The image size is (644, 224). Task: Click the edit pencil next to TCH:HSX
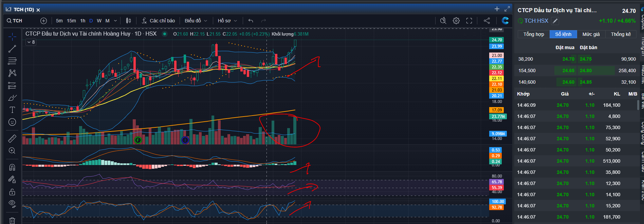(x=555, y=21)
